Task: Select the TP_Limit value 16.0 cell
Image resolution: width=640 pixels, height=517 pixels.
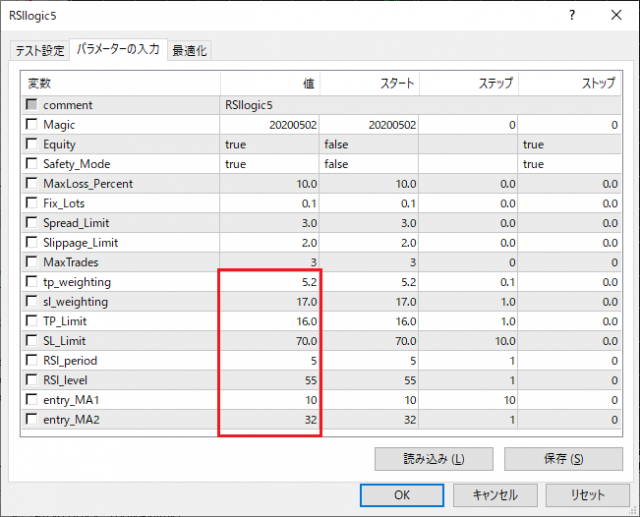Action: [269, 321]
